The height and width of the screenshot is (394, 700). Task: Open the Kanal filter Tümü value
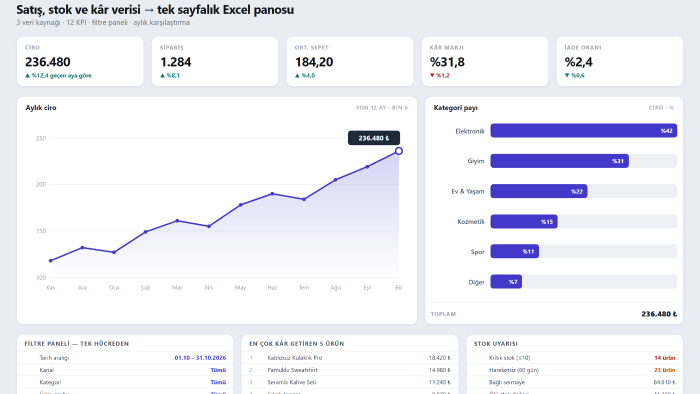[218, 370]
